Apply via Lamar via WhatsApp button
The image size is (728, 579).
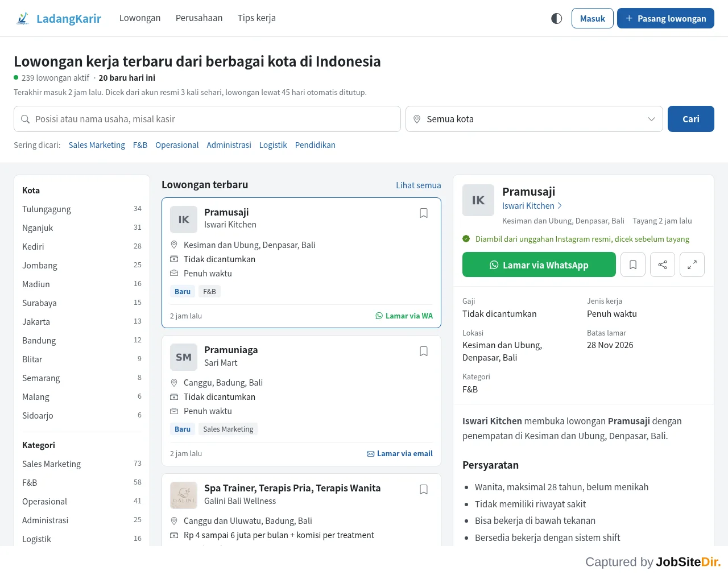pos(539,264)
